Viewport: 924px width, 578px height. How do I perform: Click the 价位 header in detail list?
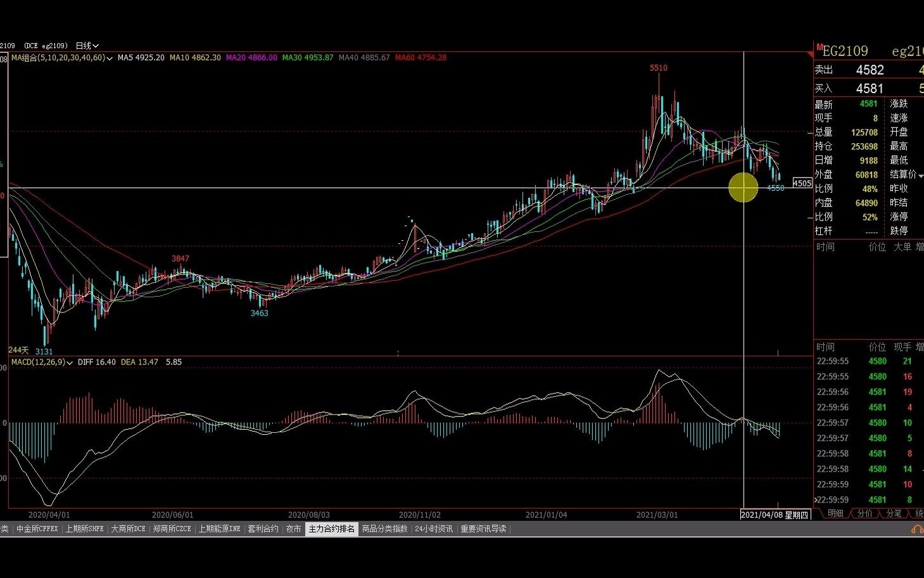coord(877,347)
